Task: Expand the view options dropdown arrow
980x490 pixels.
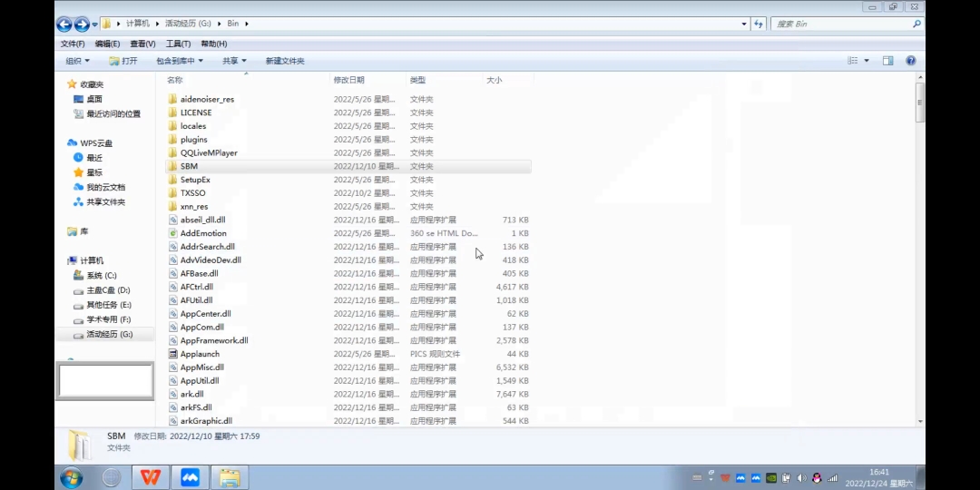Action: [x=867, y=61]
